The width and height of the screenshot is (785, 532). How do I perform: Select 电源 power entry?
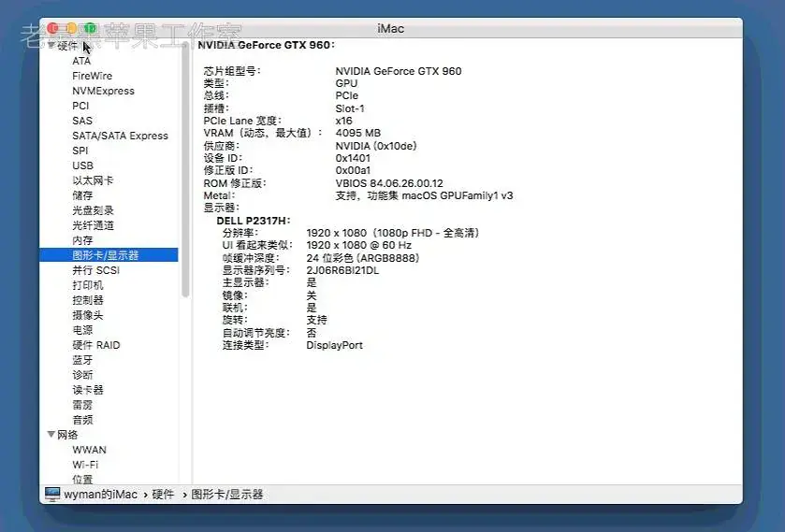82,330
